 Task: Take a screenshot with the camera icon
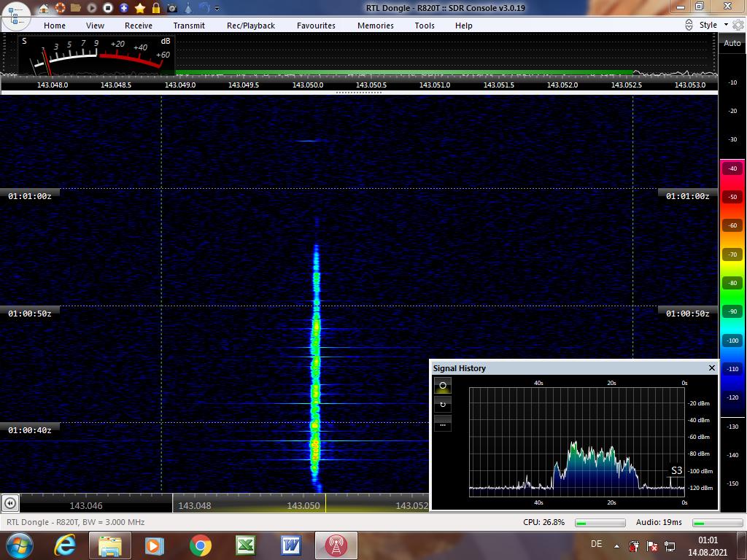pos(172,8)
